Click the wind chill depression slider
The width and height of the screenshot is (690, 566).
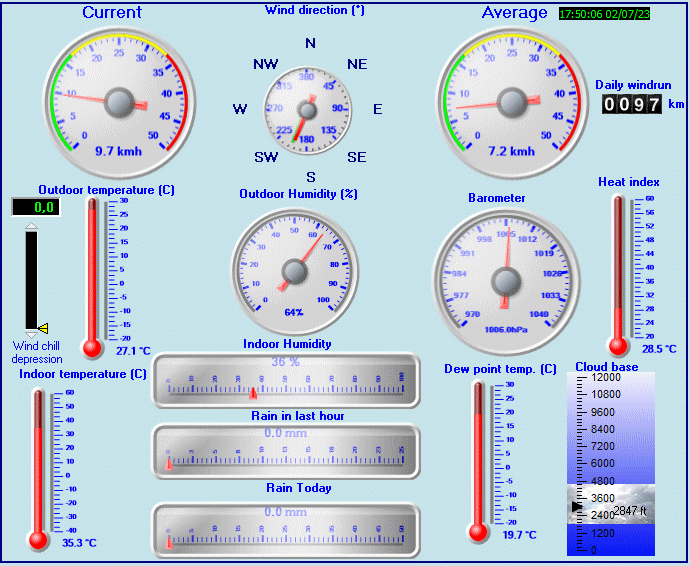coord(31,278)
